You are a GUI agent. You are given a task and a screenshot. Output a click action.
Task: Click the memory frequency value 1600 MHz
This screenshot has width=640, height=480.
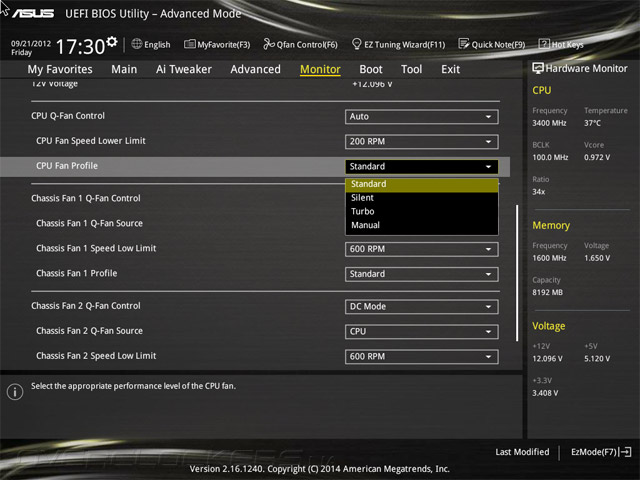[x=549, y=258]
